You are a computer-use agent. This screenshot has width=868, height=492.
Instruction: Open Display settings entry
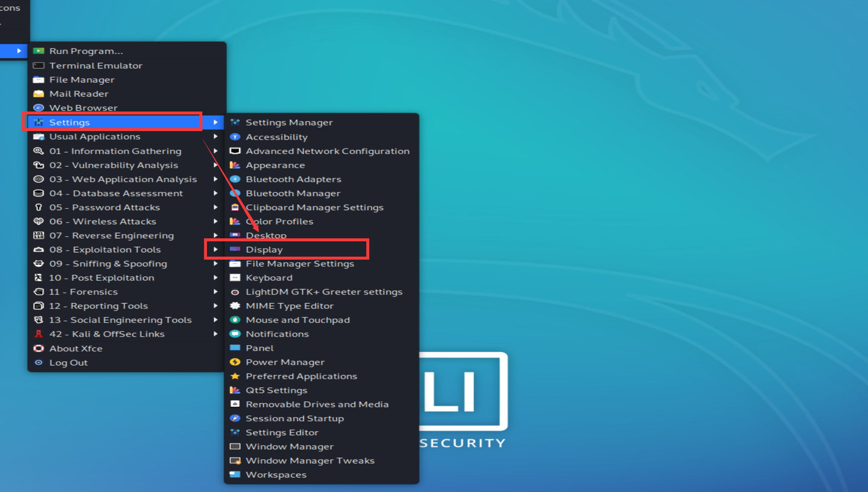264,250
